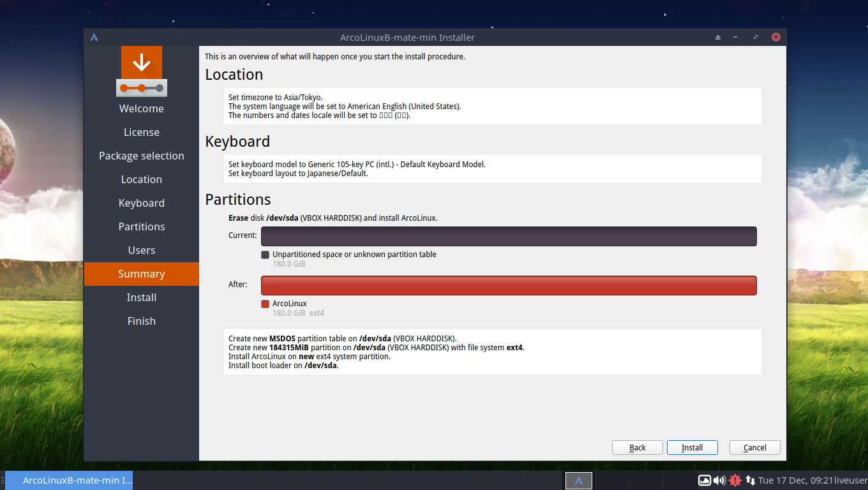
Task: Select the Finish step in the sidebar
Action: point(142,321)
